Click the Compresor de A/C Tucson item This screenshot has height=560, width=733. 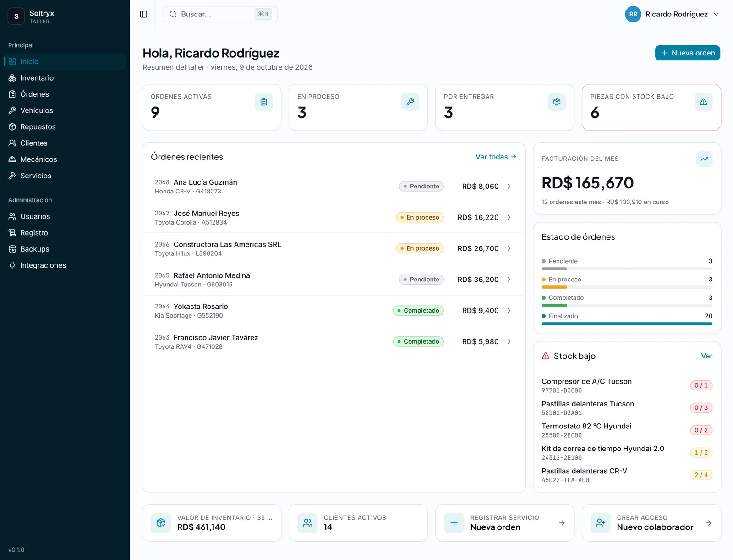point(627,385)
